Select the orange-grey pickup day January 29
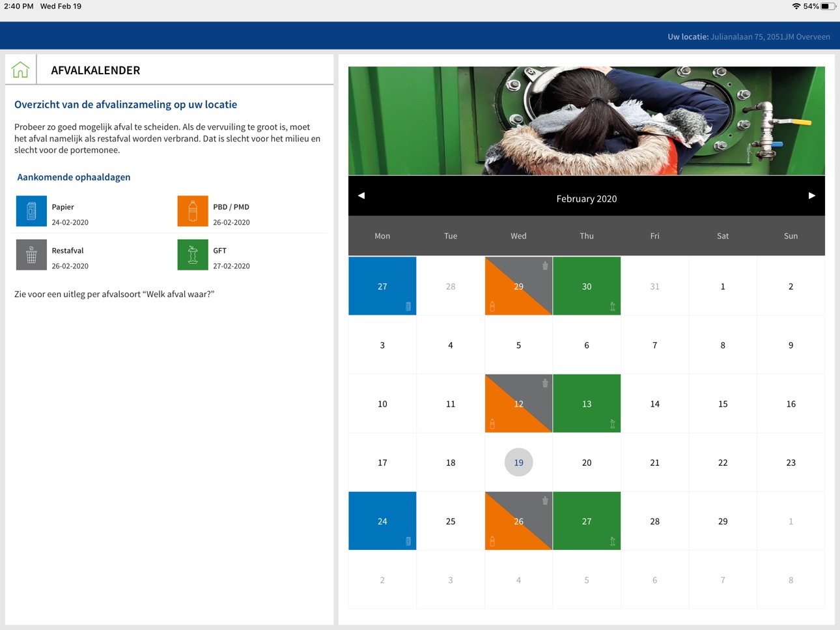The height and width of the screenshot is (630, 840). pyautogui.click(x=518, y=286)
